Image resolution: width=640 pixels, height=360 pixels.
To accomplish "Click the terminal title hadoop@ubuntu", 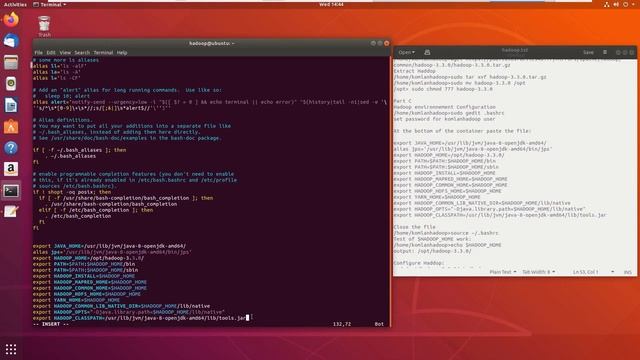I will tap(211, 43).
